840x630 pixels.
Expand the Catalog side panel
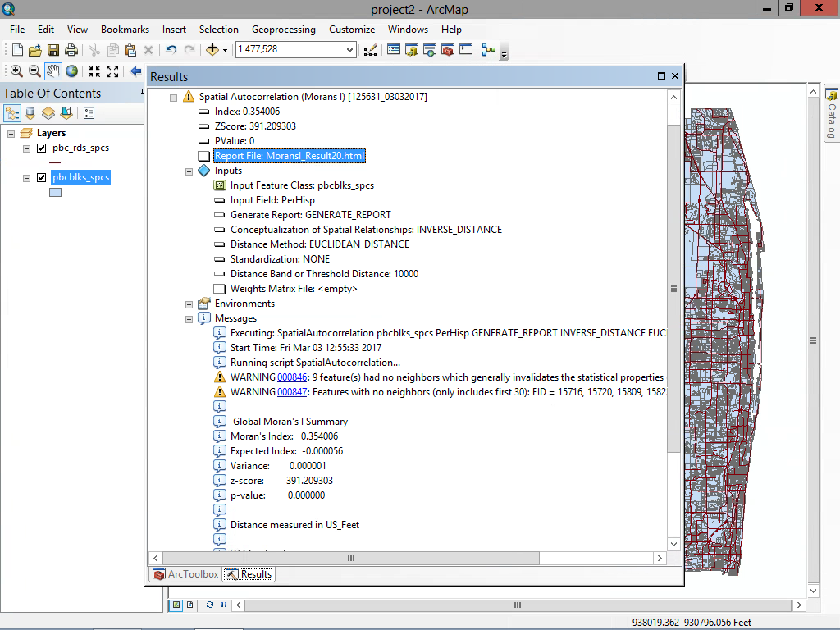832,114
